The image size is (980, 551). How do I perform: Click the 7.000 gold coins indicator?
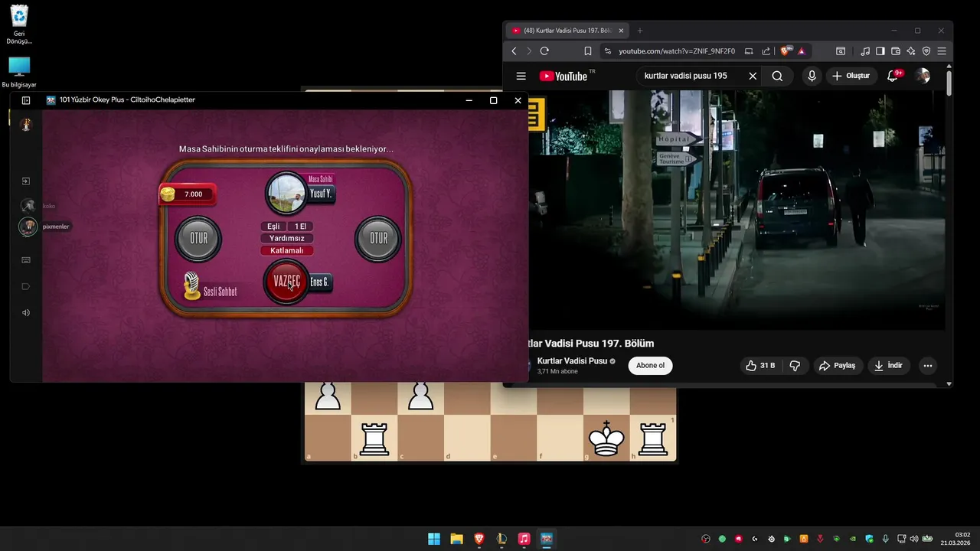[x=188, y=194]
